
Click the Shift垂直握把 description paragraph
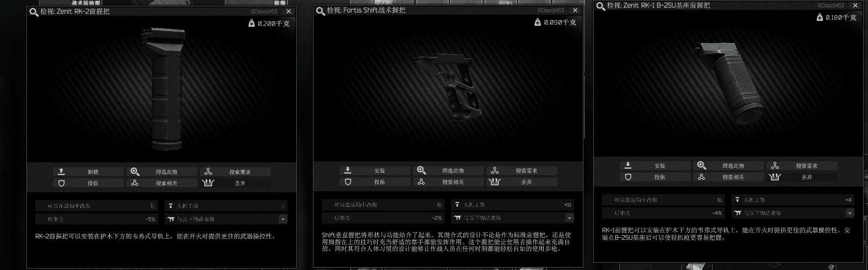[x=446, y=242]
